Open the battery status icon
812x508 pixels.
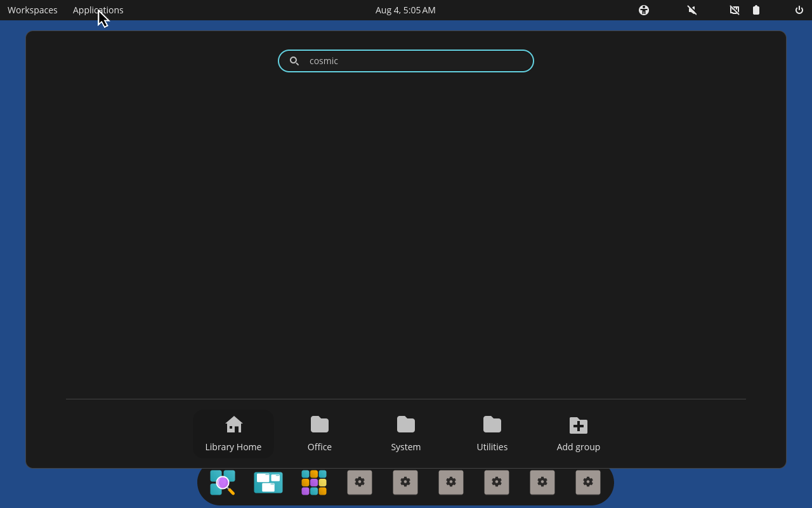pos(756,10)
